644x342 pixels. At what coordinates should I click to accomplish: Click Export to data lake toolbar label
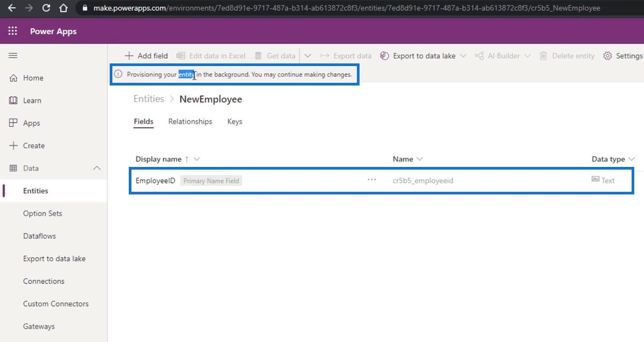coord(424,56)
